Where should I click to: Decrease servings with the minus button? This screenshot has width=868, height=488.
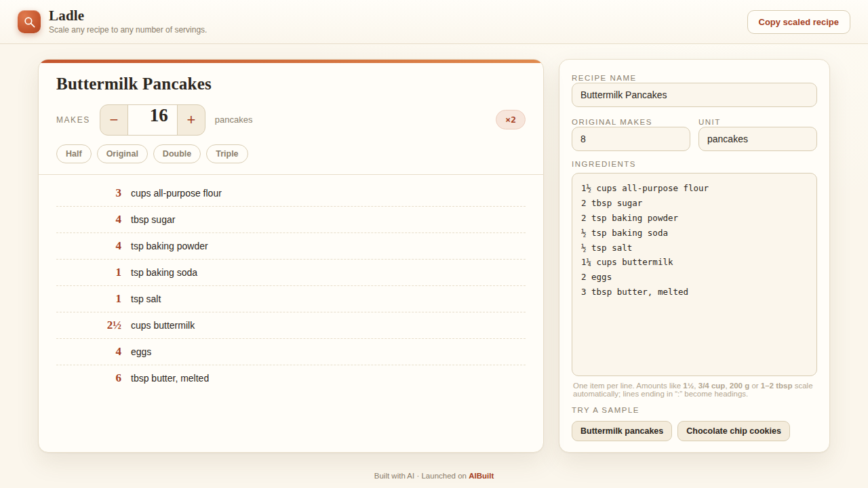pyautogui.click(x=114, y=120)
